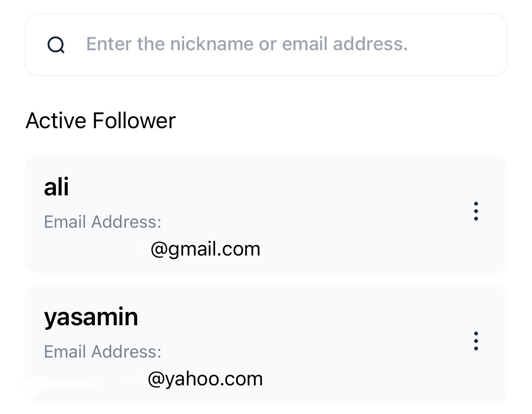Show more options on the yahoo follower

[x=476, y=341]
